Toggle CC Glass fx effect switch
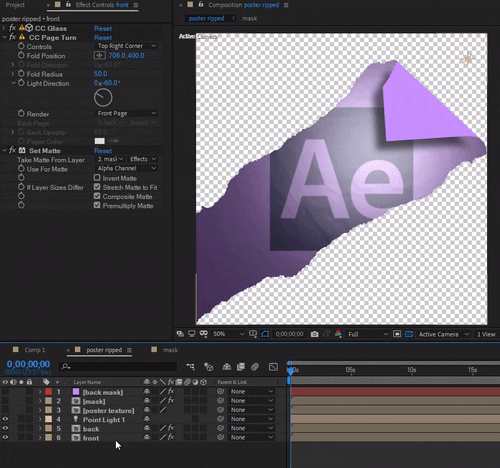 12,28
